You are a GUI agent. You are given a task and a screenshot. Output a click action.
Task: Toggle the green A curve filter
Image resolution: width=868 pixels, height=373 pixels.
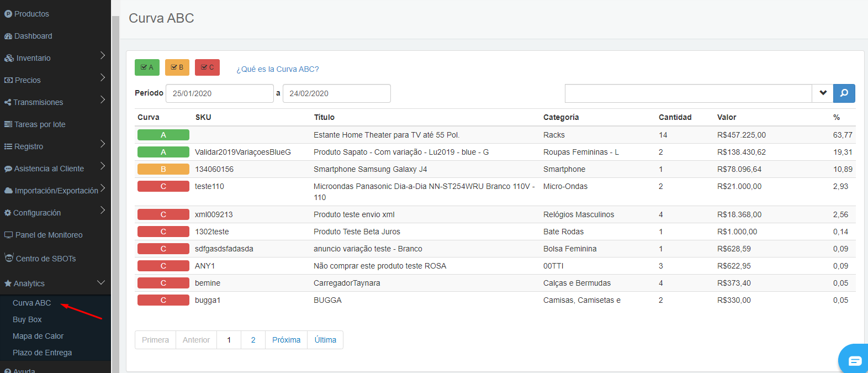pyautogui.click(x=147, y=67)
